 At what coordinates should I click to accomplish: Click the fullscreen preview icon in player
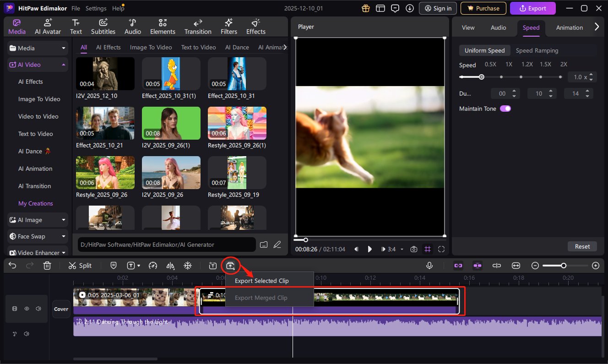tap(441, 249)
